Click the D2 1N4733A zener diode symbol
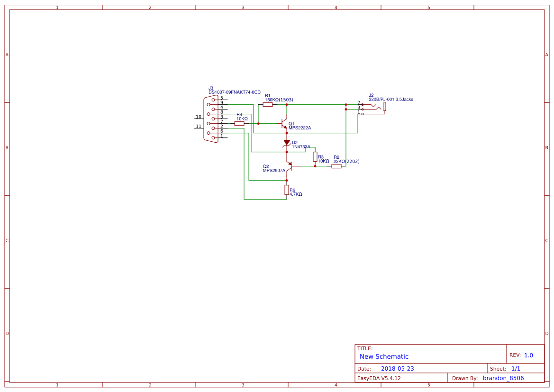The height and width of the screenshot is (392, 554). point(286,143)
